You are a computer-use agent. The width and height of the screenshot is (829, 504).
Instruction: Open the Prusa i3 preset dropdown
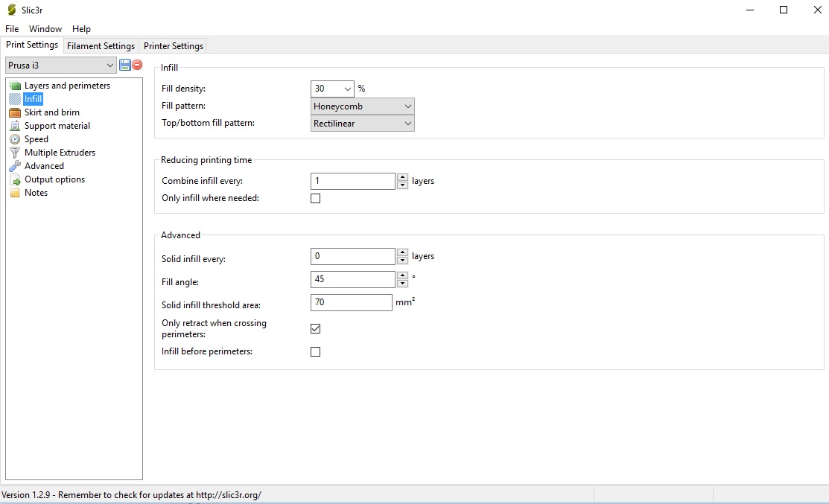[x=61, y=66]
